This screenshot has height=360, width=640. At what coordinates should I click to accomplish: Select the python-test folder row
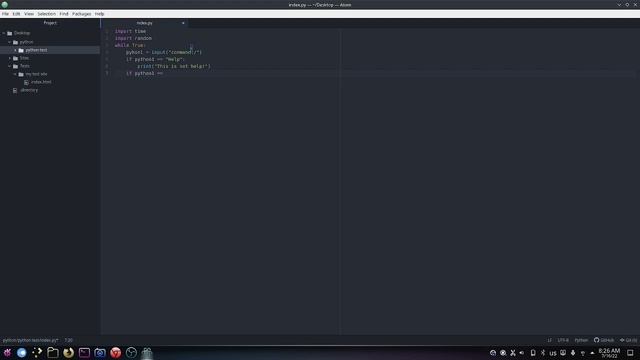point(50,50)
